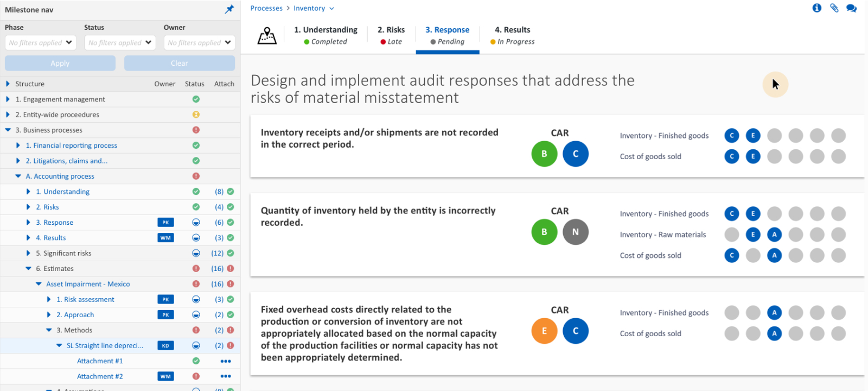This screenshot has height=391, width=868.
Task: Toggle first assertion circle C for Cost of goods sold under inventory receipts
Action: (732, 156)
